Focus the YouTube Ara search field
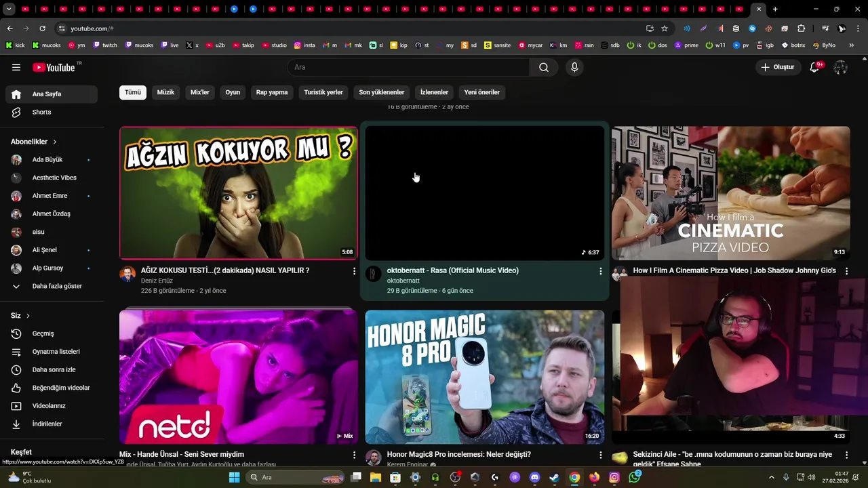 coord(408,67)
